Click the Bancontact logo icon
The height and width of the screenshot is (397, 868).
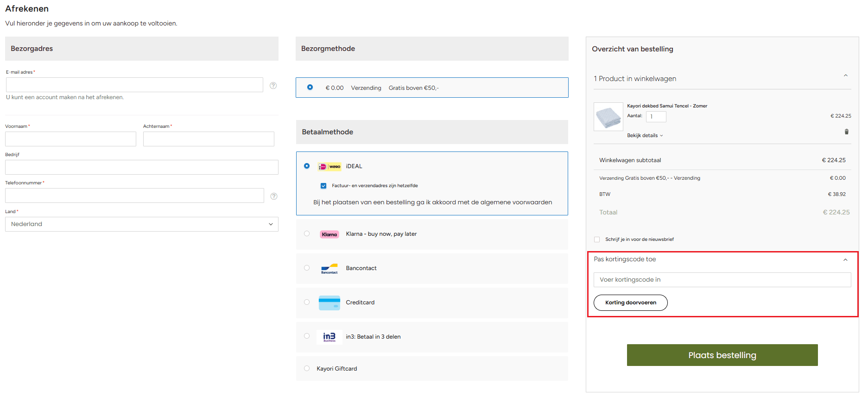point(329,269)
